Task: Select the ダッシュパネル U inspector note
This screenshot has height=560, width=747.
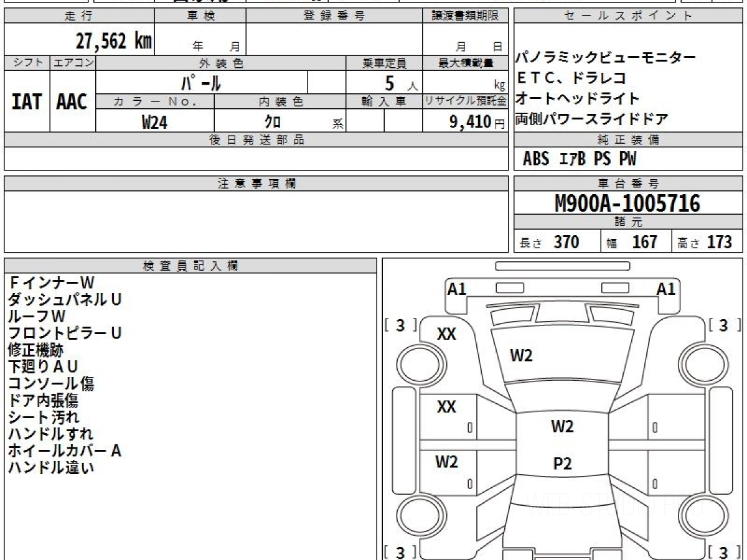Action: (65, 299)
